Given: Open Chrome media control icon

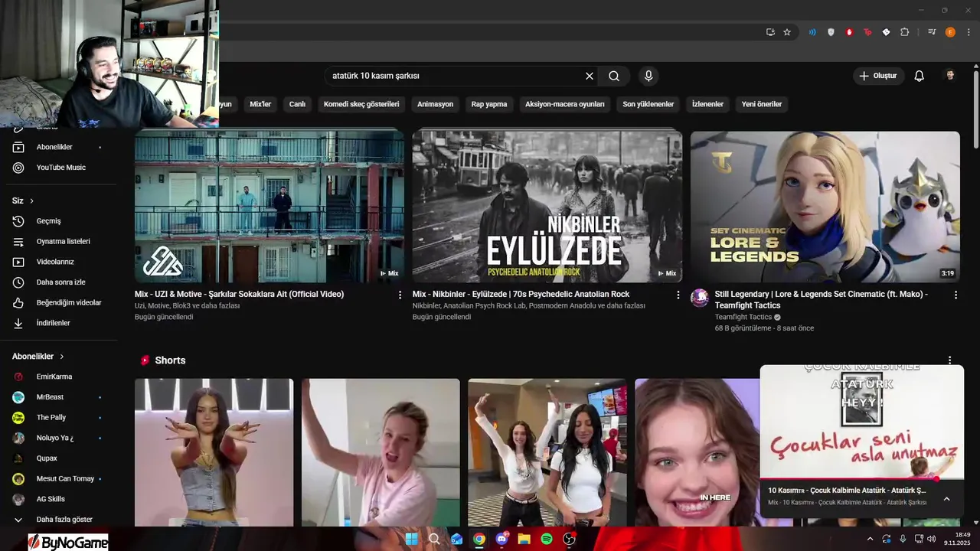Looking at the screenshot, I should coord(932,32).
